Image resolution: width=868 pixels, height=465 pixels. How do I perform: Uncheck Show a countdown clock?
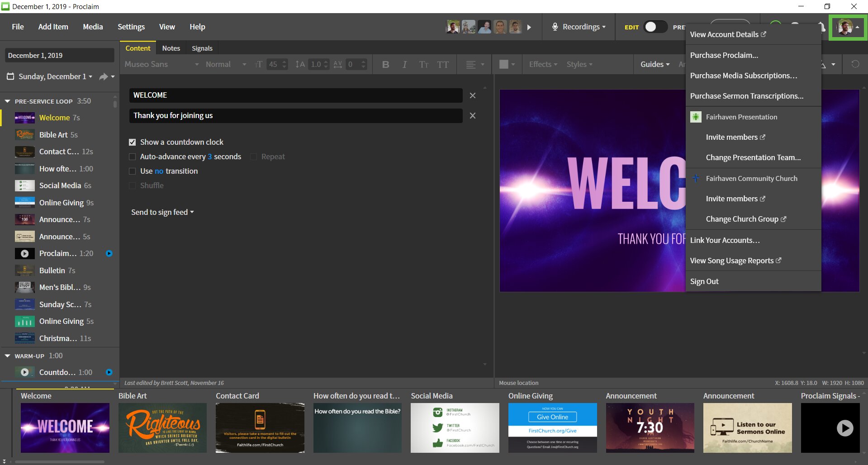[132, 142]
